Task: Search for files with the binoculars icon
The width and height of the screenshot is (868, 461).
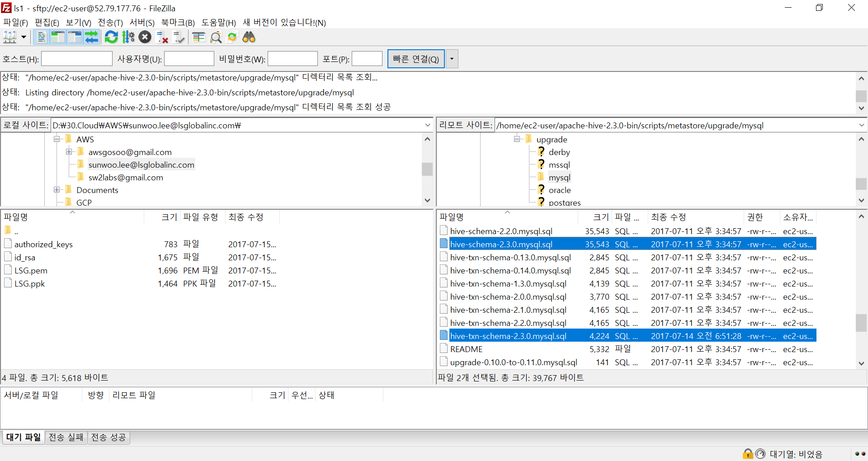Action: [249, 37]
